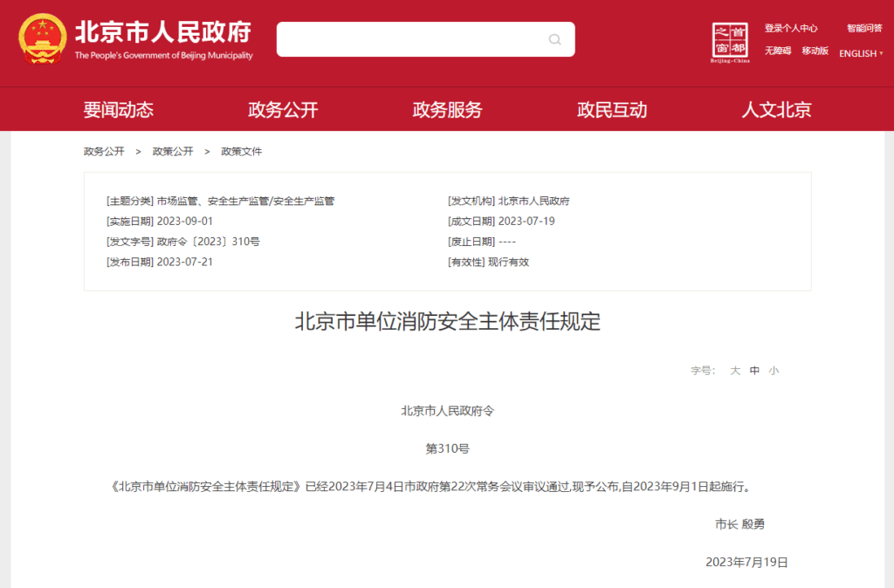The height and width of the screenshot is (588, 894).
Task: Select medium font size 中
Action: [754, 371]
